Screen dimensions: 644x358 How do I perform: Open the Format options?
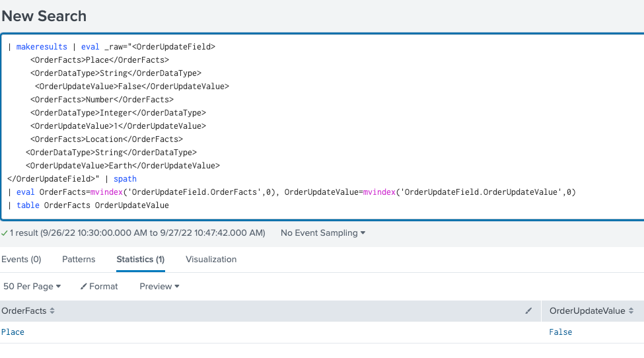click(99, 287)
